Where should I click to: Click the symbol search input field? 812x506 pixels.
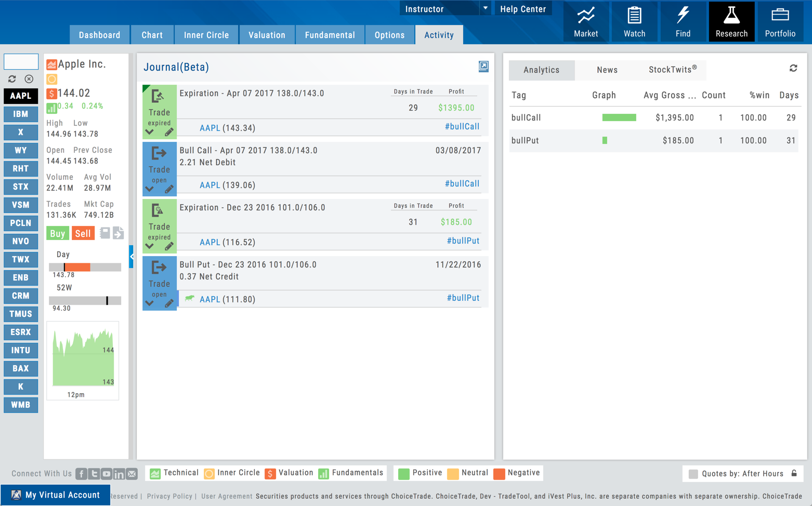tap(21, 61)
